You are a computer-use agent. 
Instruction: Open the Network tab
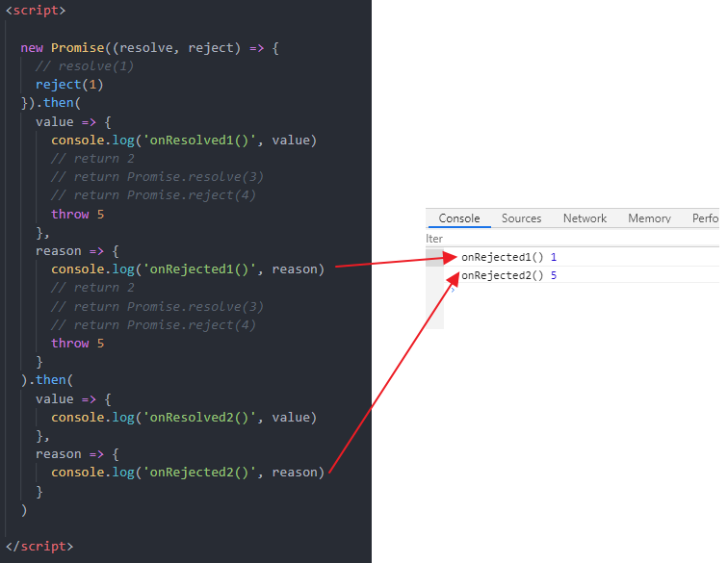[585, 218]
